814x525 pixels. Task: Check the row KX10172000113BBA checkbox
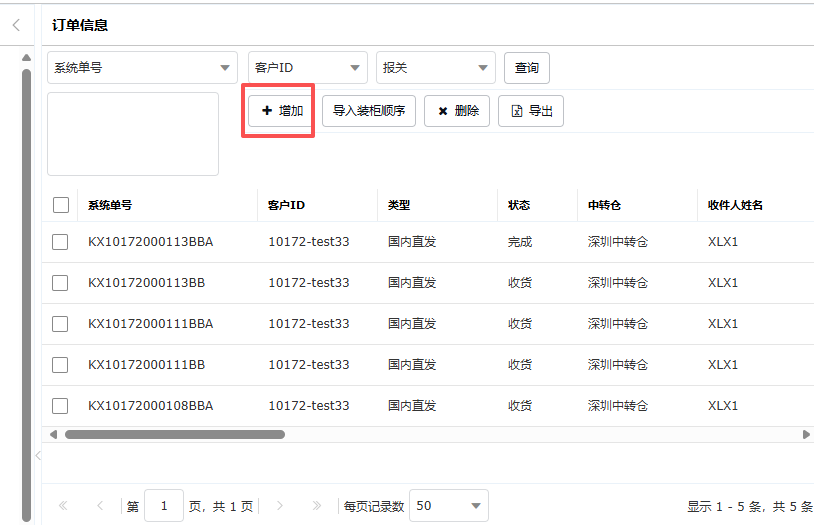tap(60, 242)
